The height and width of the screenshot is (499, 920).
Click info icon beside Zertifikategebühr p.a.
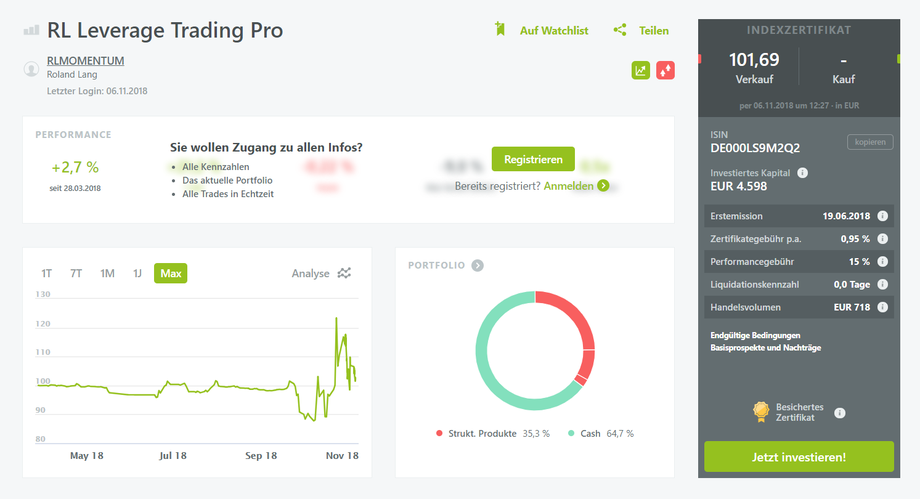tap(883, 239)
